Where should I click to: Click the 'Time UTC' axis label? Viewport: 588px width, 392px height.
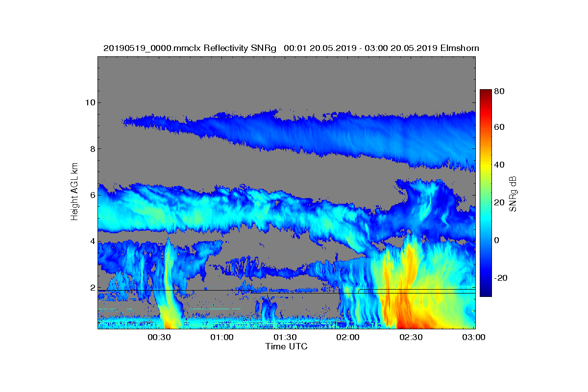pos(287,346)
